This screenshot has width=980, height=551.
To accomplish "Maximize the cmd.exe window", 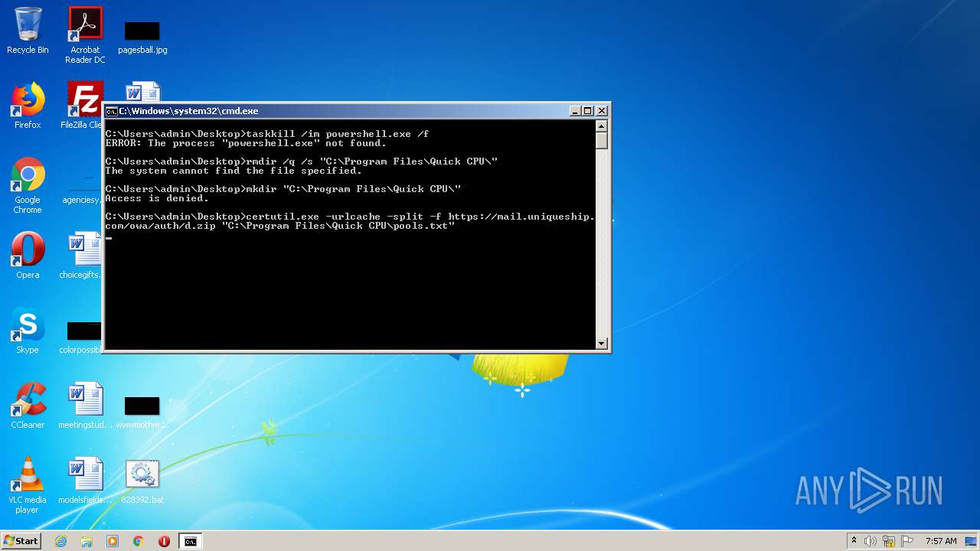I will 587,111.
